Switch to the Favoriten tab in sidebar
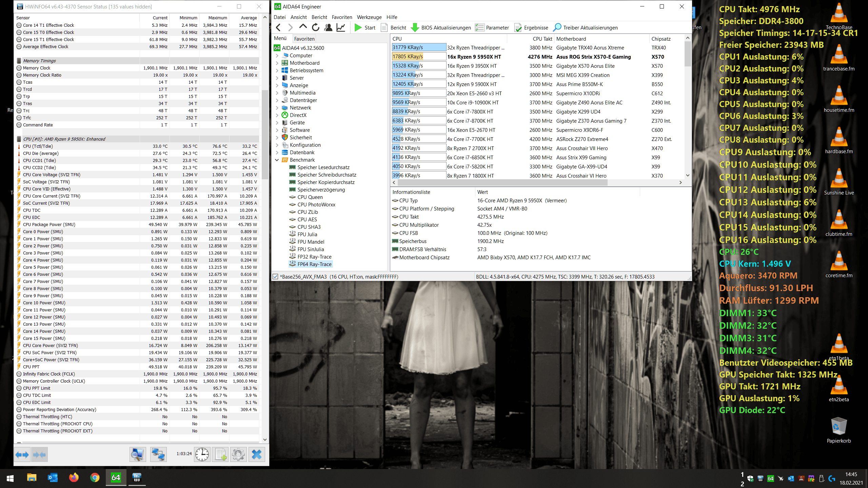 pos(304,39)
